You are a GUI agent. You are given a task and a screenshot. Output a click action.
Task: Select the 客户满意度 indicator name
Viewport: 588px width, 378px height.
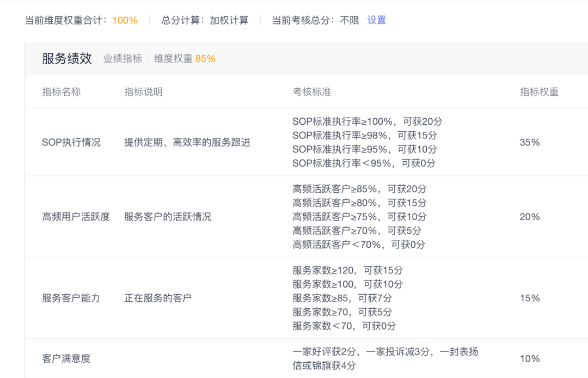(66, 359)
